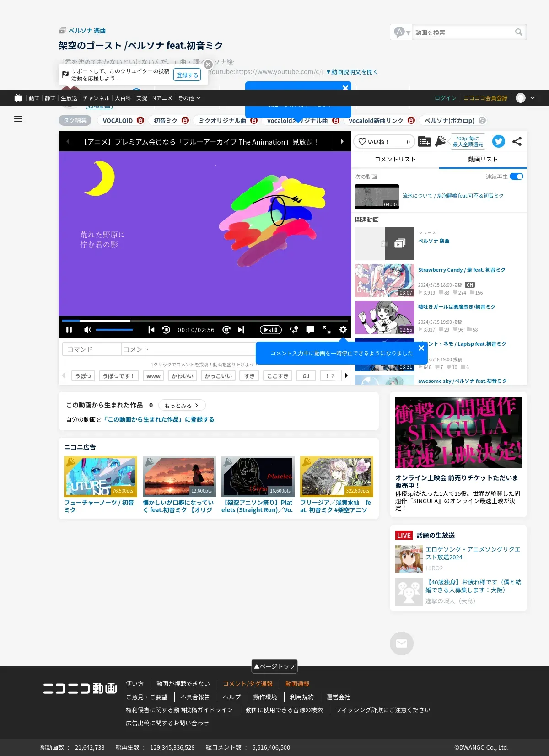This screenshot has height=756, width=549.
Task: Open dictionary icon beside VOCALOID tag
Action: [x=140, y=120]
